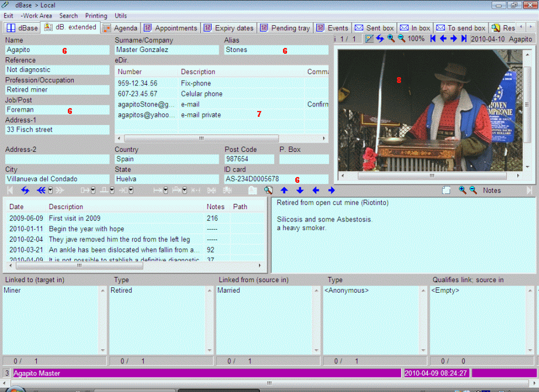Image resolution: width=539 pixels, height=392 pixels.
Task: Click the Notes label button
Action: click(x=492, y=190)
